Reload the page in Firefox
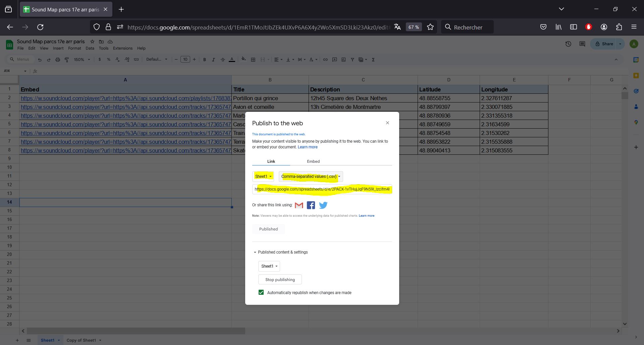Viewport: 644px width, 345px height. tap(40, 27)
